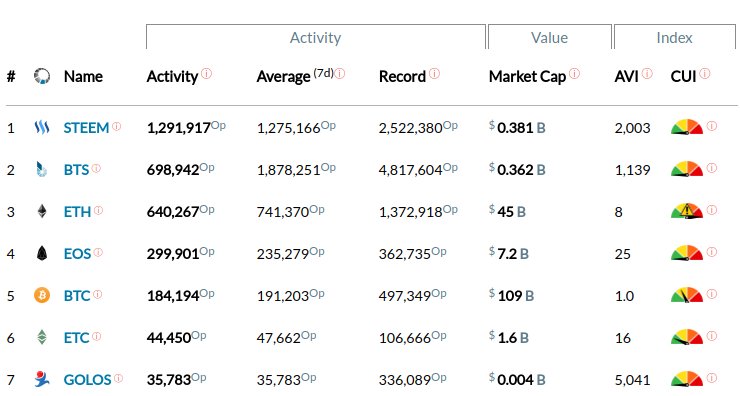Click the CUI gauge for STEEM
The image size is (740, 396).
click(x=687, y=127)
